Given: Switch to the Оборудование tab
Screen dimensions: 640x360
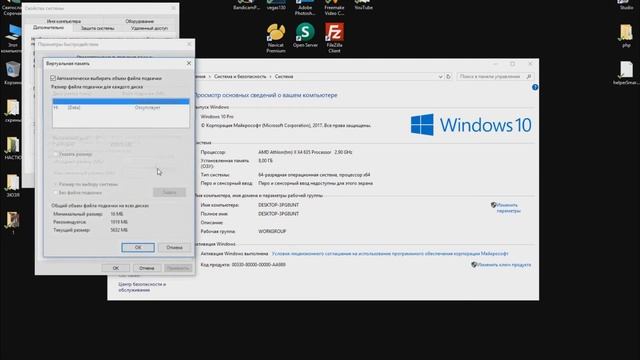Looking at the screenshot, I should (140, 21).
